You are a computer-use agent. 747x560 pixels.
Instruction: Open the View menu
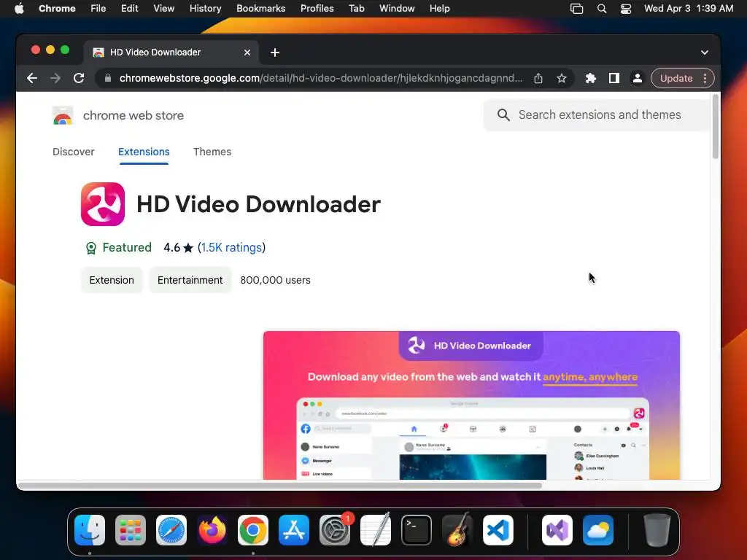pos(164,9)
